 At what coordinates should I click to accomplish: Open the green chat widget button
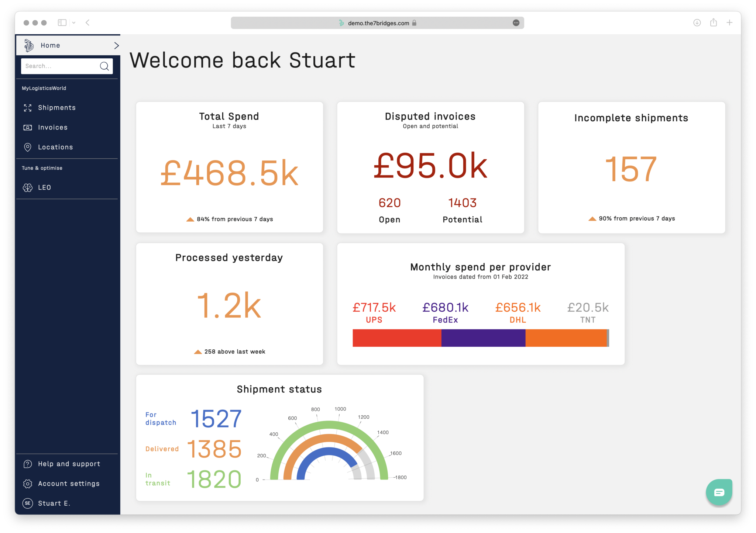719,492
